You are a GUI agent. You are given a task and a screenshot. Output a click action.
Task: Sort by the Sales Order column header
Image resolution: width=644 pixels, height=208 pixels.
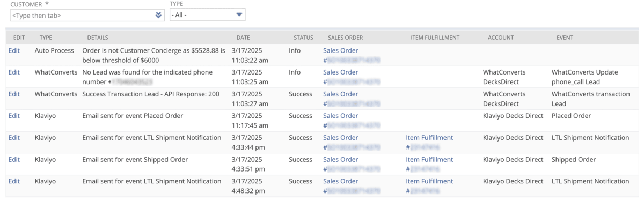click(x=346, y=38)
